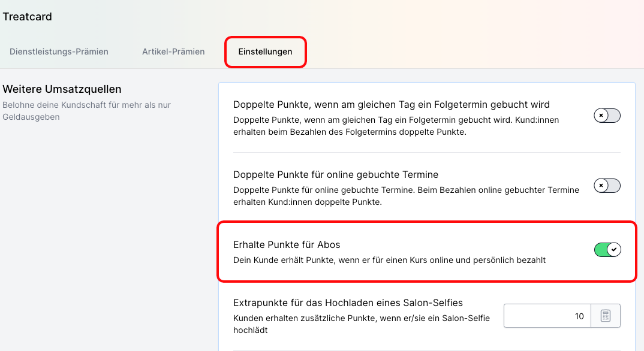The image size is (644, 351).
Task: Click the checkmark icon on the green Abos toggle
Action: pyautogui.click(x=613, y=249)
